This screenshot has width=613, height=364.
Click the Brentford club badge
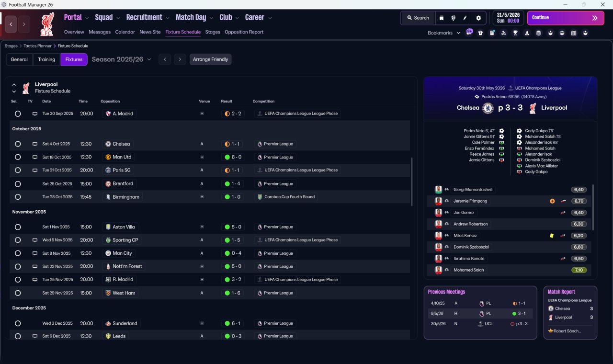(108, 183)
